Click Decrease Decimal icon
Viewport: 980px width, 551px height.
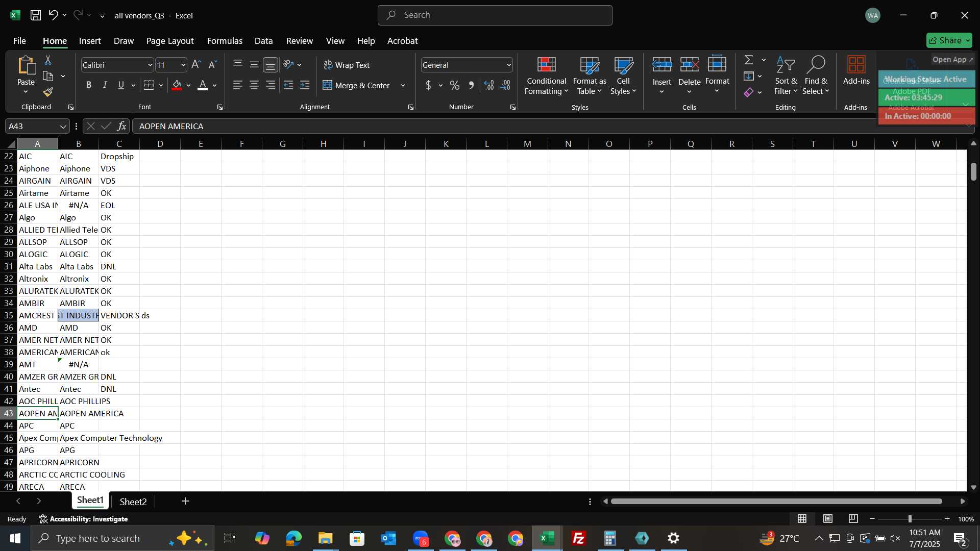(x=505, y=85)
